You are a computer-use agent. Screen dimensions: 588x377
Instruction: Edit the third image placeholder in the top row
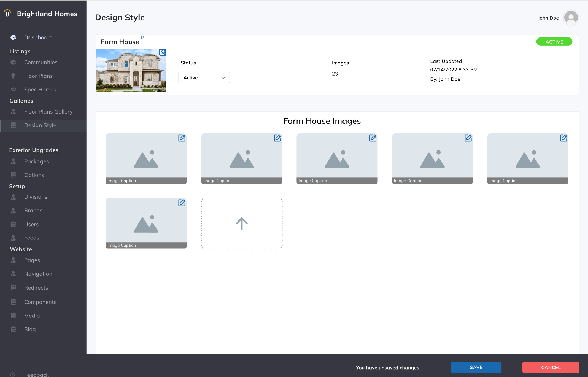click(373, 138)
